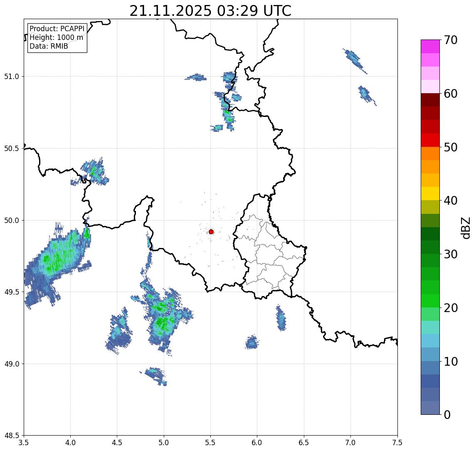
Task: Click the longitude axis label 7.0
Action: pyautogui.click(x=350, y=443)
